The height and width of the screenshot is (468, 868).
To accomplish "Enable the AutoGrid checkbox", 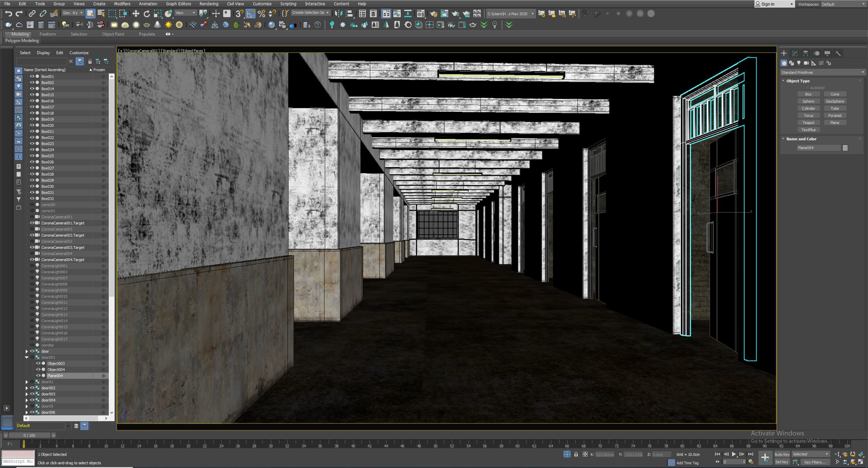I will coord(808,87).
